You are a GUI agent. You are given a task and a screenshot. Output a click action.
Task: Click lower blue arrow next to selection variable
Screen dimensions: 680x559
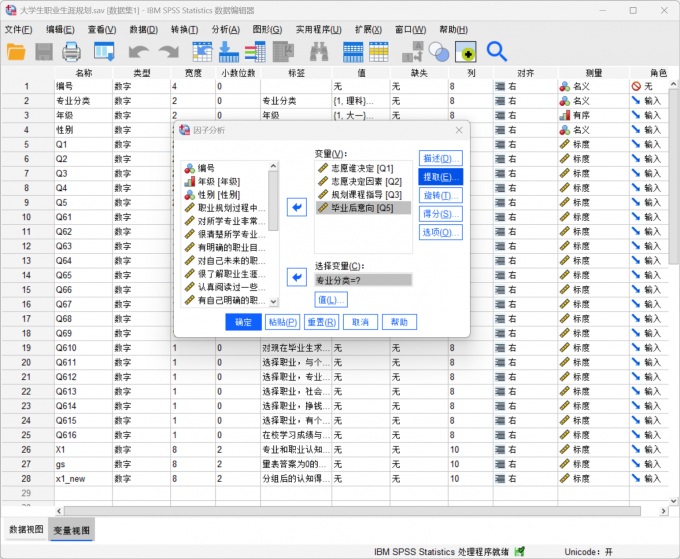pos(297,277)
